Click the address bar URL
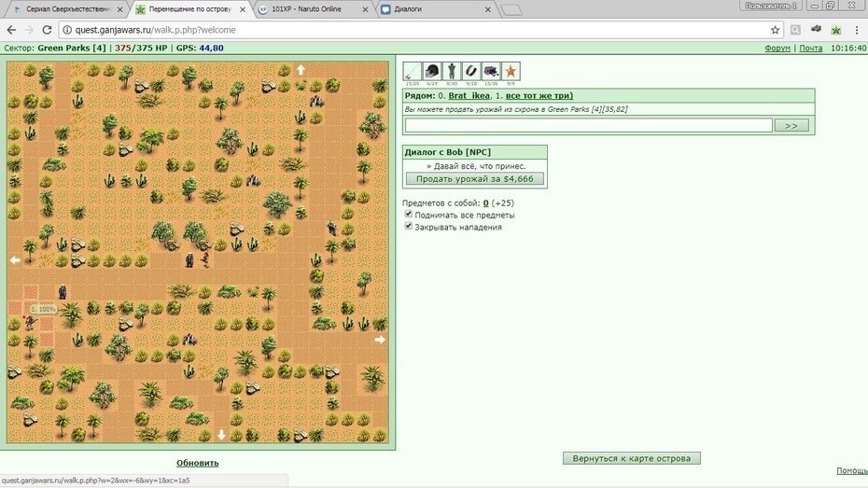This screenshot has width=868, height=488. coord(156,30)
